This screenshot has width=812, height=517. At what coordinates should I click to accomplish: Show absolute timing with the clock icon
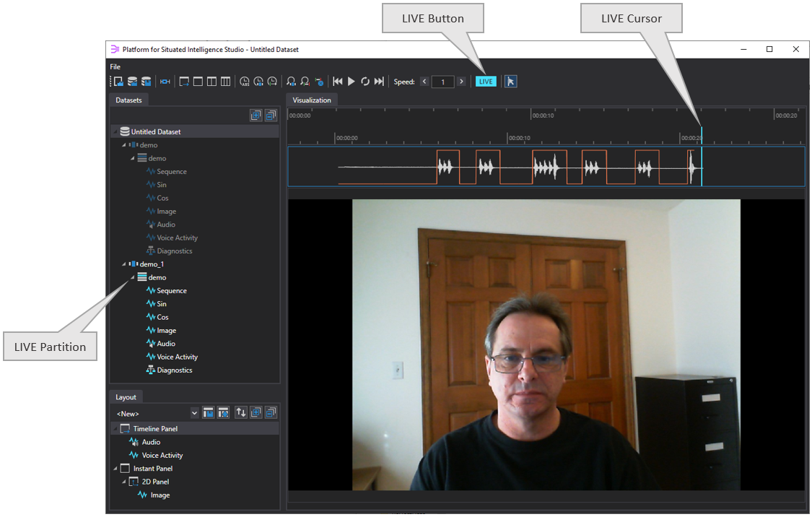coord(243,81)
